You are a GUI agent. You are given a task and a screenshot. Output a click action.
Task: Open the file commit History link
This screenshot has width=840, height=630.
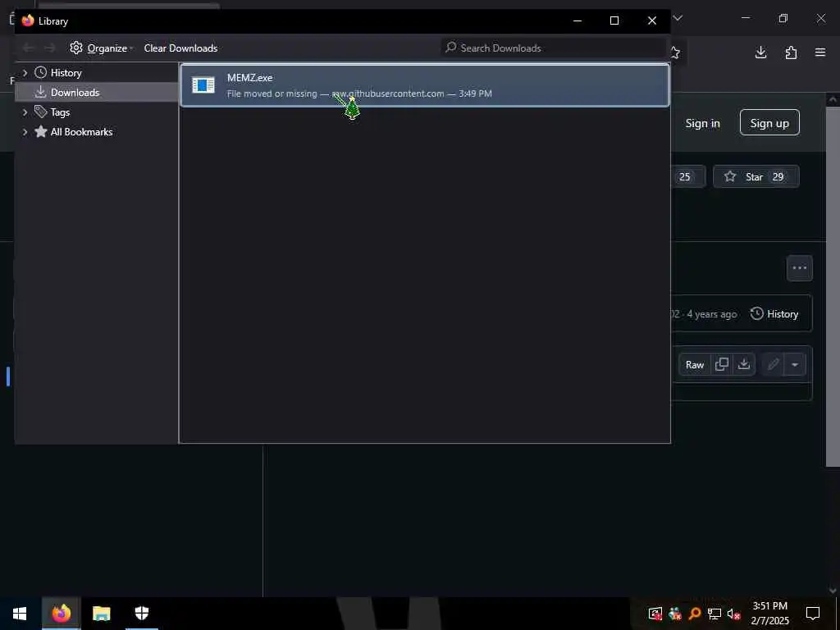(x=774, y=314)
